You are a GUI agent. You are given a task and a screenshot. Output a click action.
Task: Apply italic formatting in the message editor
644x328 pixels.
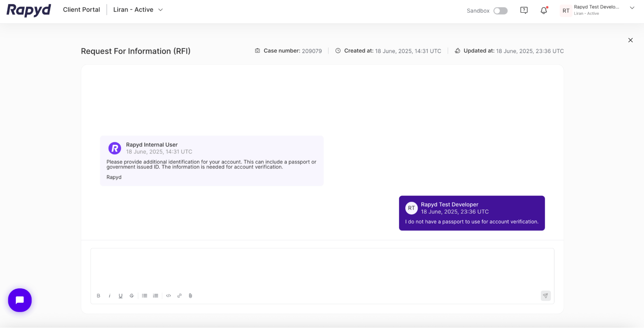110,295
